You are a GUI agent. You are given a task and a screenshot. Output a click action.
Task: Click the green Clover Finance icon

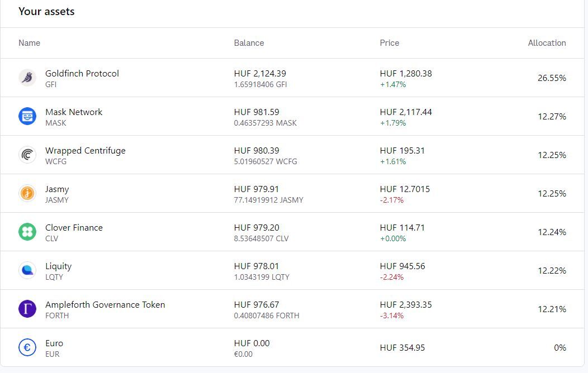click(27, 232)
